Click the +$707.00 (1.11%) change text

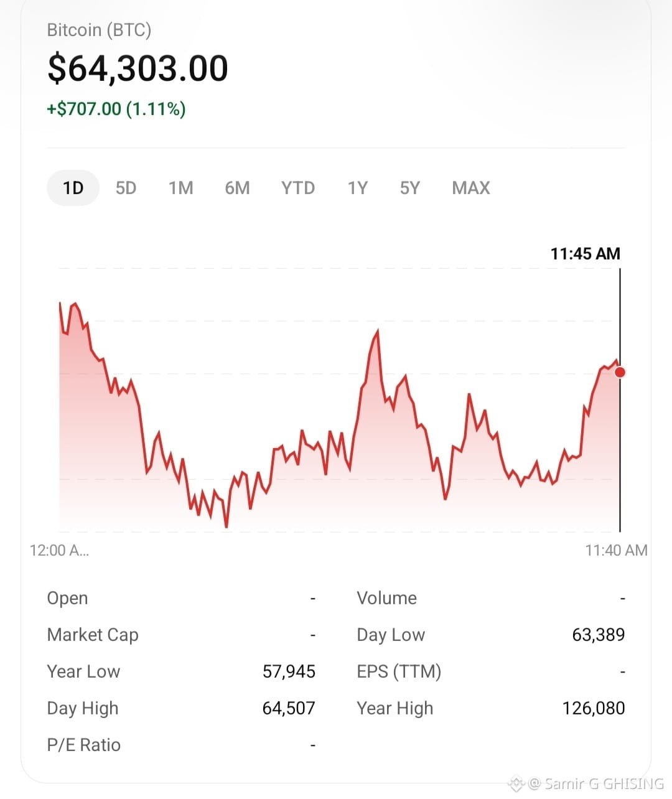click(116, 109)
